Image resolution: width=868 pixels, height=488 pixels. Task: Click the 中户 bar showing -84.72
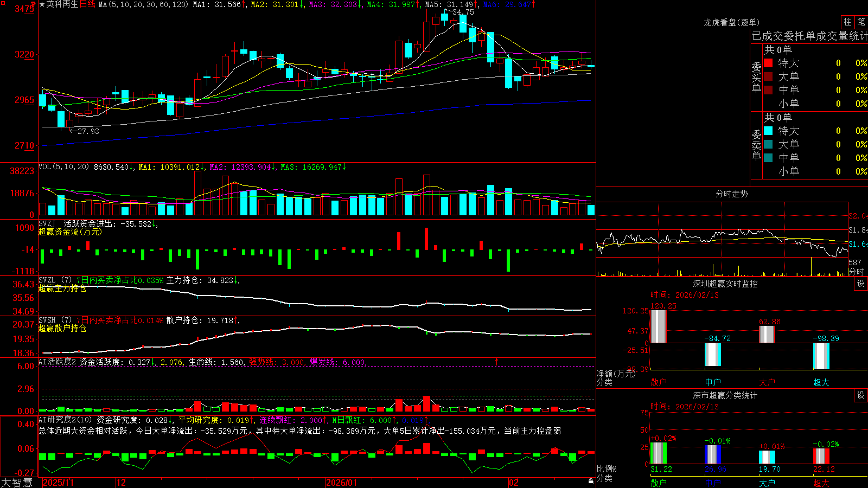[x=713, y=355]
